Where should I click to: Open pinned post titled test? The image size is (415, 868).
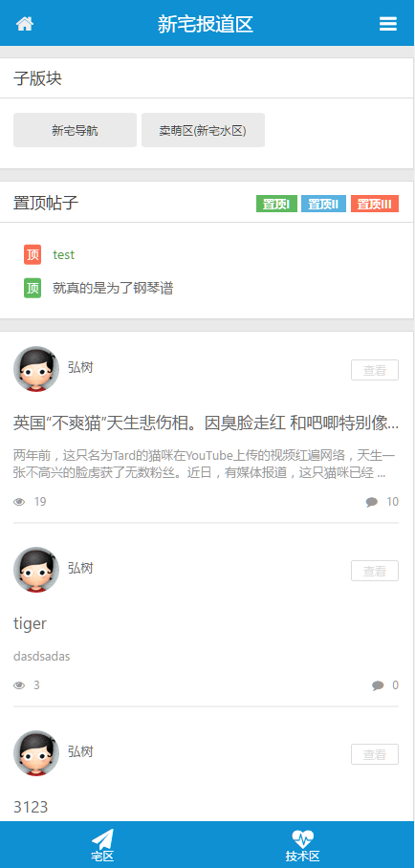[64, 254]
